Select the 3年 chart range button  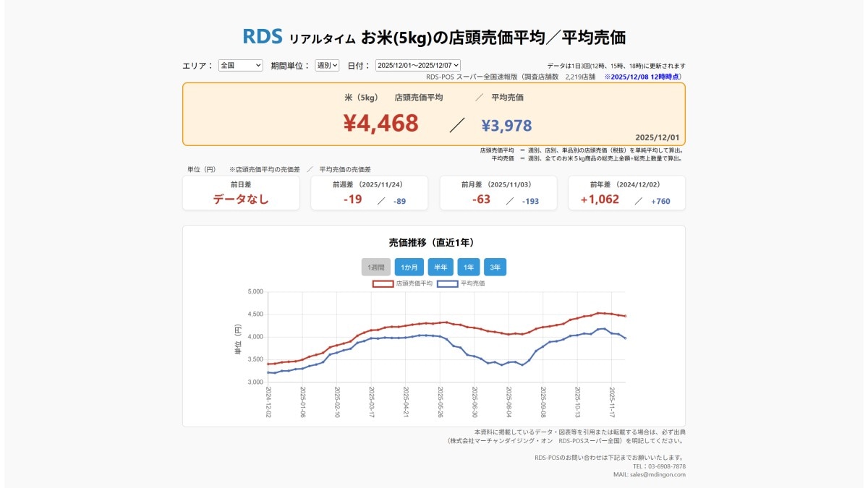coord(496,267)
